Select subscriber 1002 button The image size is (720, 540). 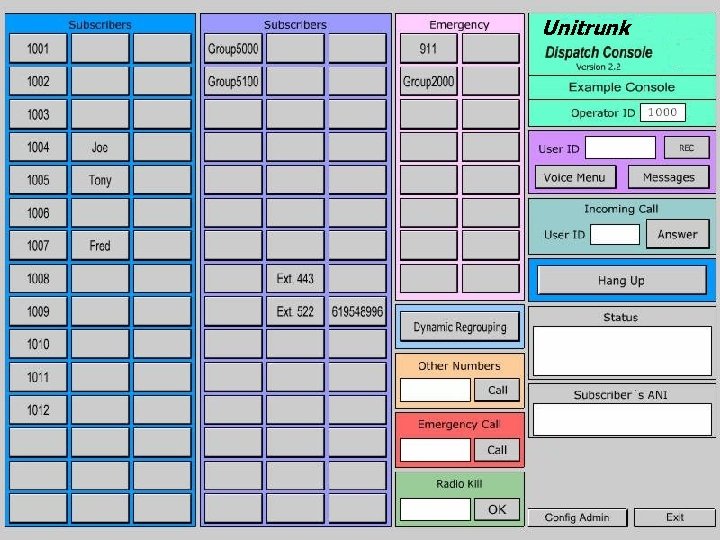point(38,81)
